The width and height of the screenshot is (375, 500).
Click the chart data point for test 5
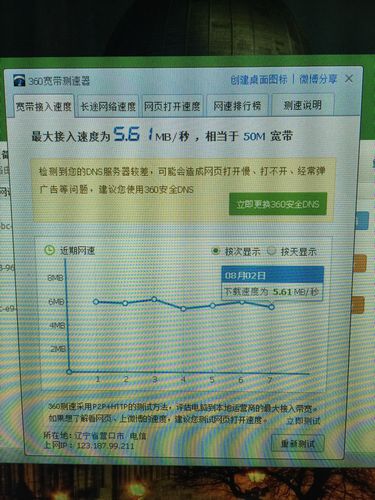click(212, 306)
